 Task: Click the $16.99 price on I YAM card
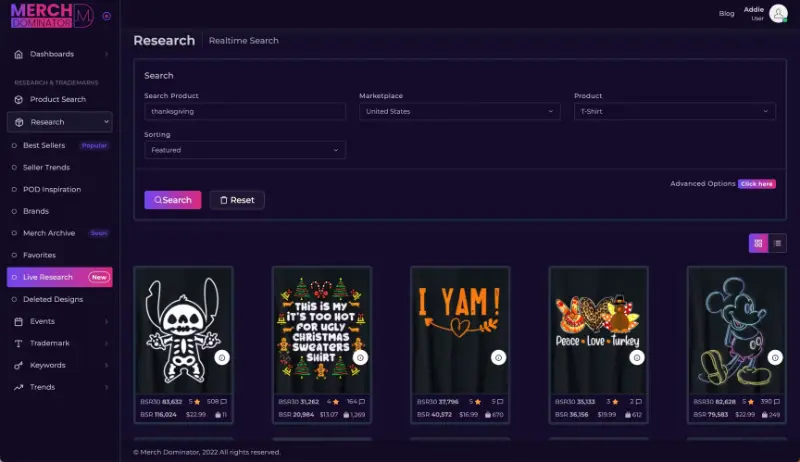pyautogui.click(x=469, y=415)
